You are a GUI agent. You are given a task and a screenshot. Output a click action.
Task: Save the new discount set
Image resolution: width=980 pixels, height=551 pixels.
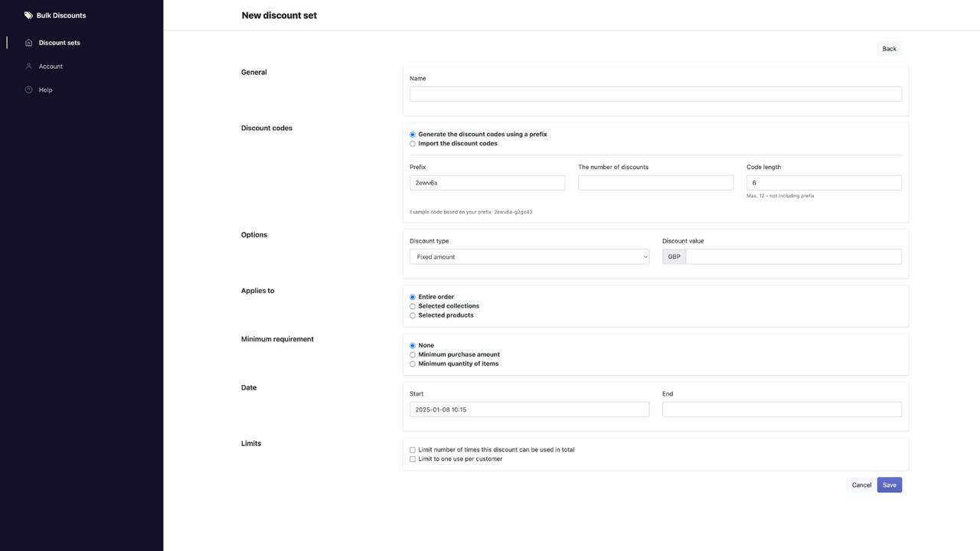tap(889, 484)
